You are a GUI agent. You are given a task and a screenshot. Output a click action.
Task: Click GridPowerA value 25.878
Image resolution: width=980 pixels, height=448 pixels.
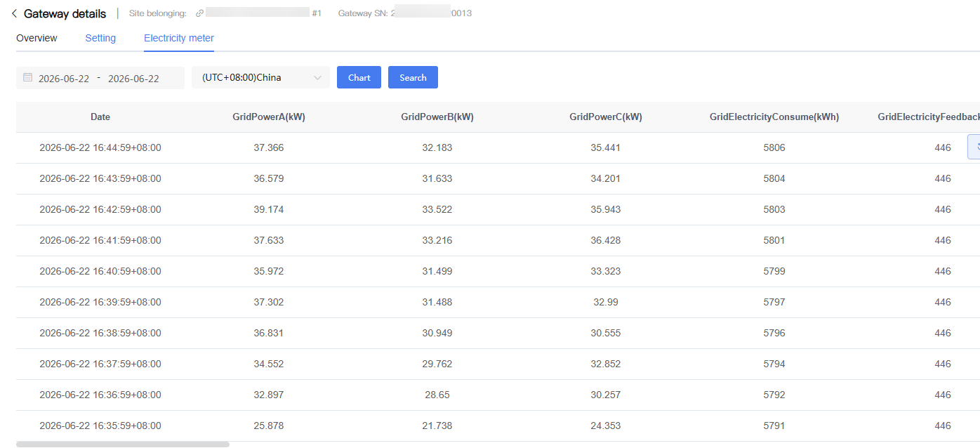click(269, 426)
